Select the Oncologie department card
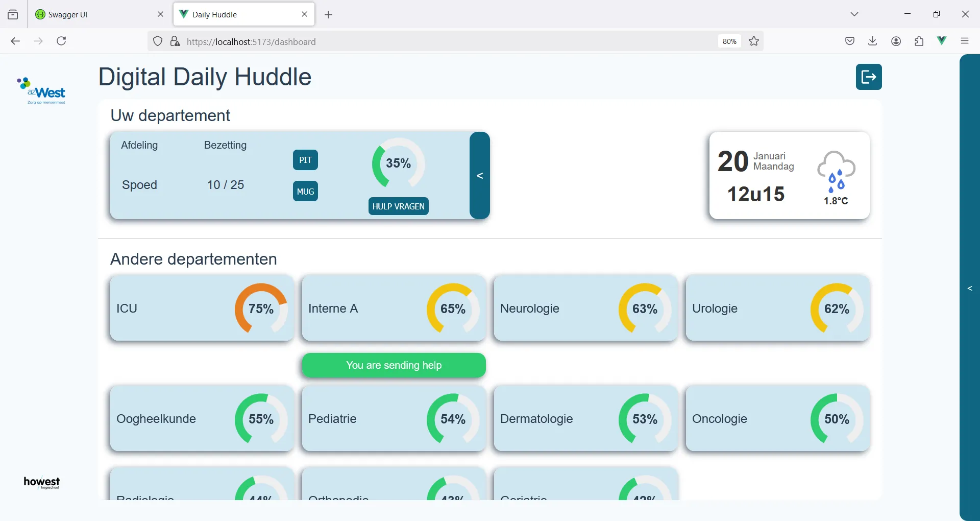 point(777,418)
